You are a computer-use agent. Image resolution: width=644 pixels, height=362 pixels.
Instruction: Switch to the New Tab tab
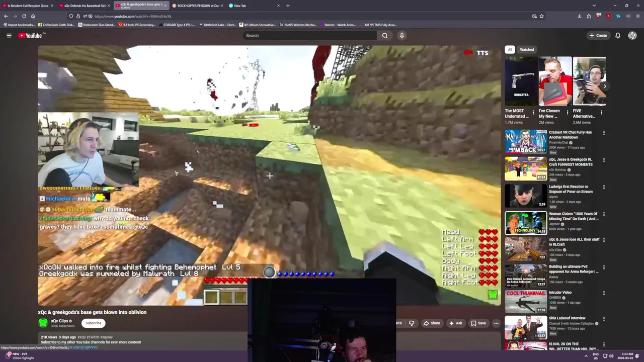(254, 6)
